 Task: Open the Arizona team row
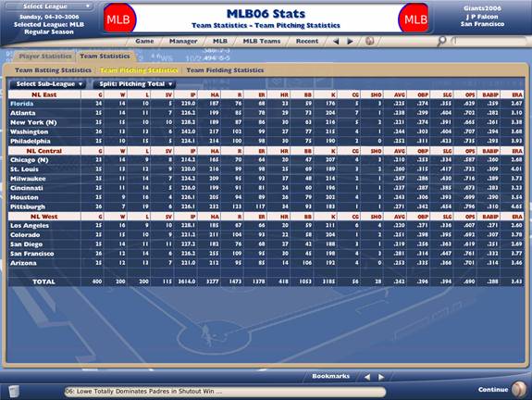266,263
